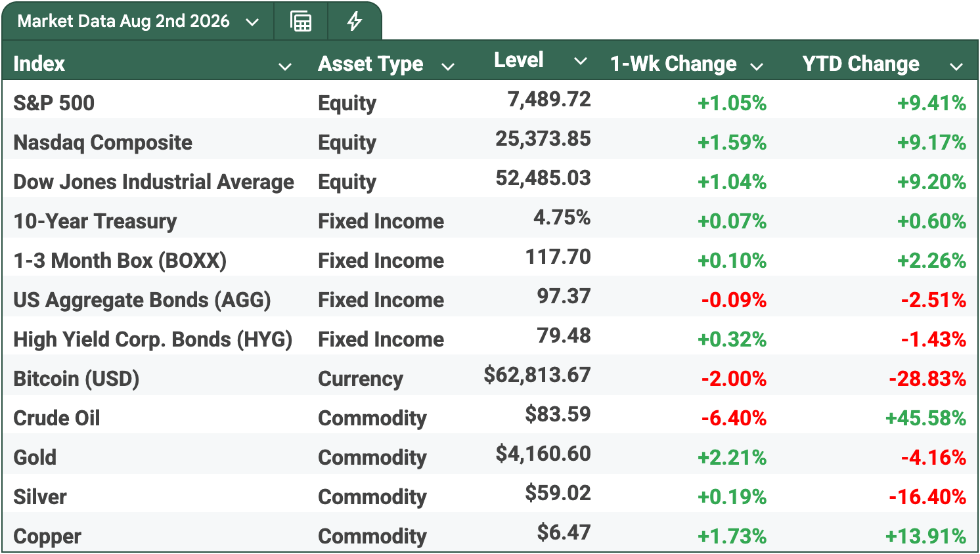Click the Bitcoin (USD) level value $62,813.67
Image resolution: width=980 pixels, height=554 pixels.
[537, 375]
